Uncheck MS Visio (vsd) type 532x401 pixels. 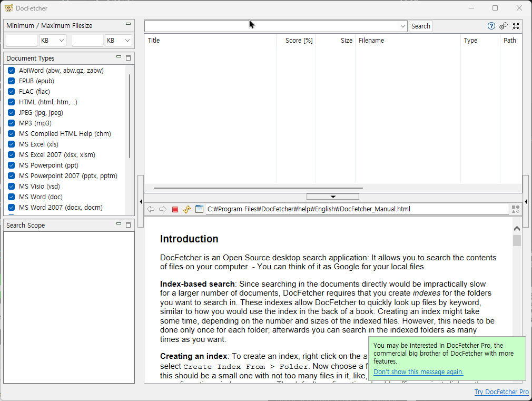pos(11,186)
